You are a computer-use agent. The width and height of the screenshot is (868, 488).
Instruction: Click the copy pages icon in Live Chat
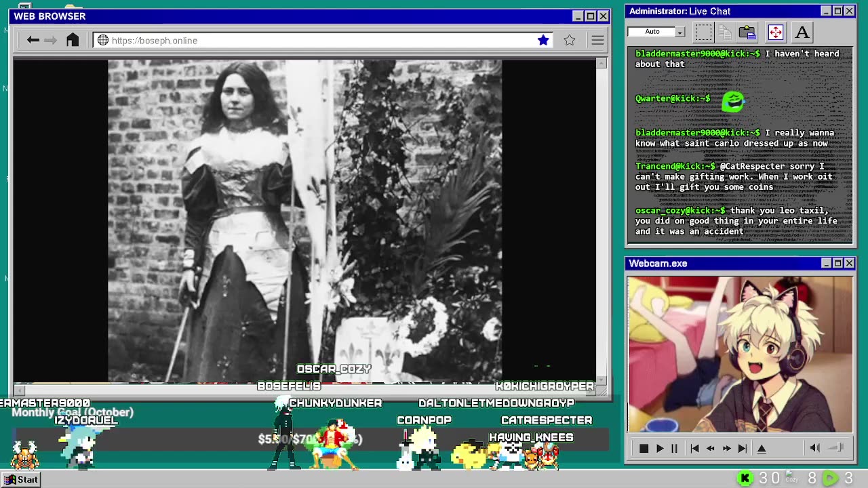coord(725,32)
